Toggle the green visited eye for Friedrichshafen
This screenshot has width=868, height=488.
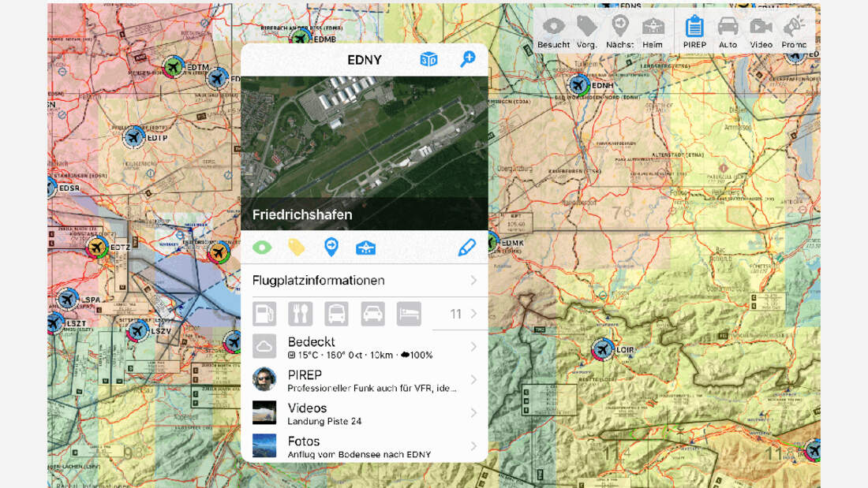coord(263,247)
